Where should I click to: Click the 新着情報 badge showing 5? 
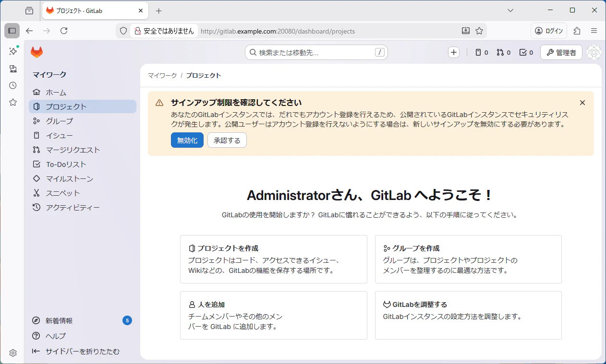point(127,320)
